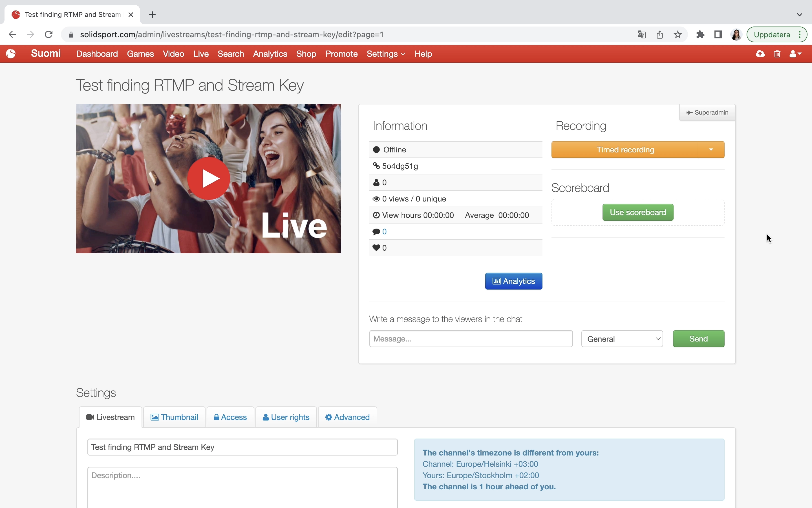
Task: Open the Promote menu item
Action: tap(342, 54)
